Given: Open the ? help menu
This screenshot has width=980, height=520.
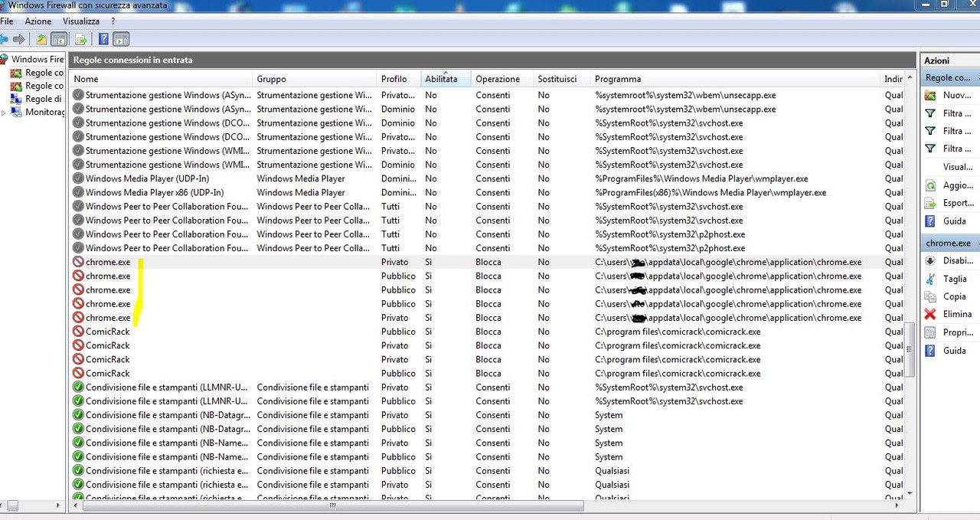Looking at the screenshot, I should 113,21.
